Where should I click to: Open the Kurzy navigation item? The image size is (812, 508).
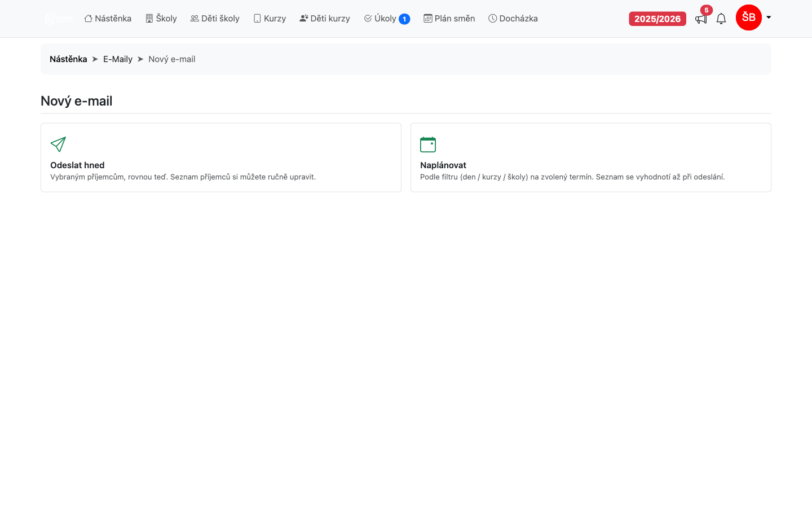click(270, 19)
